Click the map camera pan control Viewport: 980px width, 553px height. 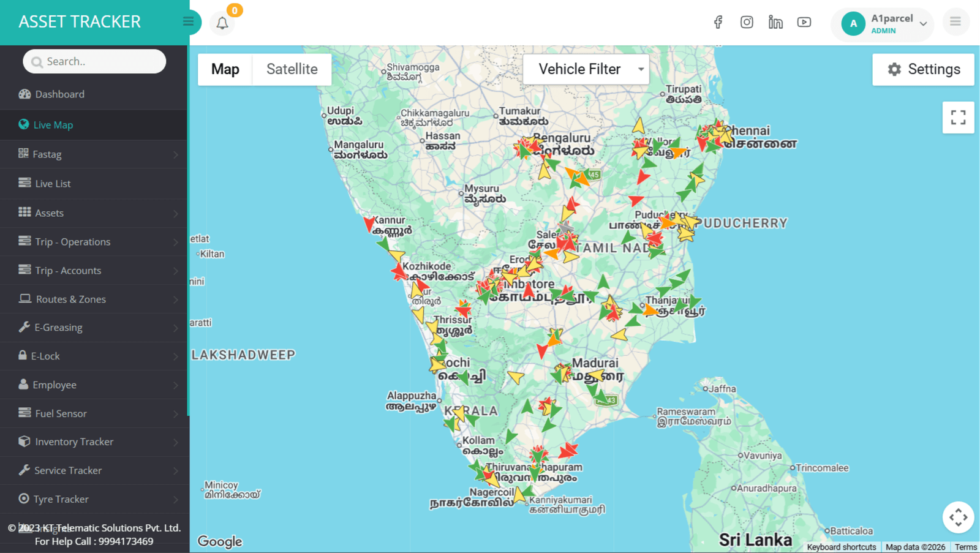(959, 517)
